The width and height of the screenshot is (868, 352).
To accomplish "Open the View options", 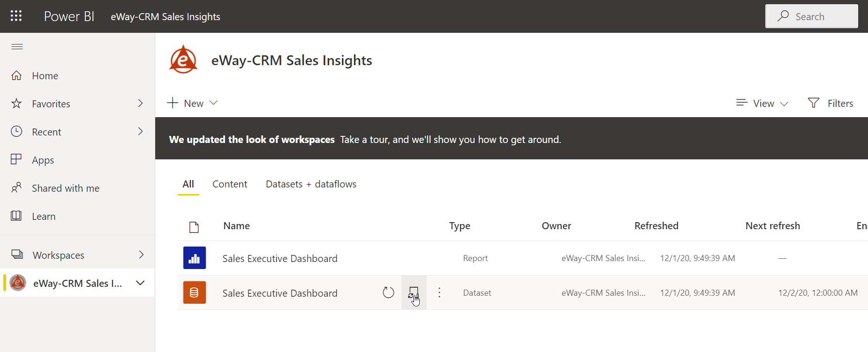I will coord(762,103).
